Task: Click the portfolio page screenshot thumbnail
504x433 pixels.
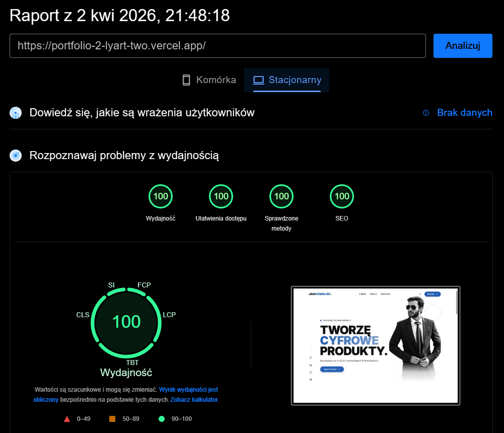Action: 376,345
